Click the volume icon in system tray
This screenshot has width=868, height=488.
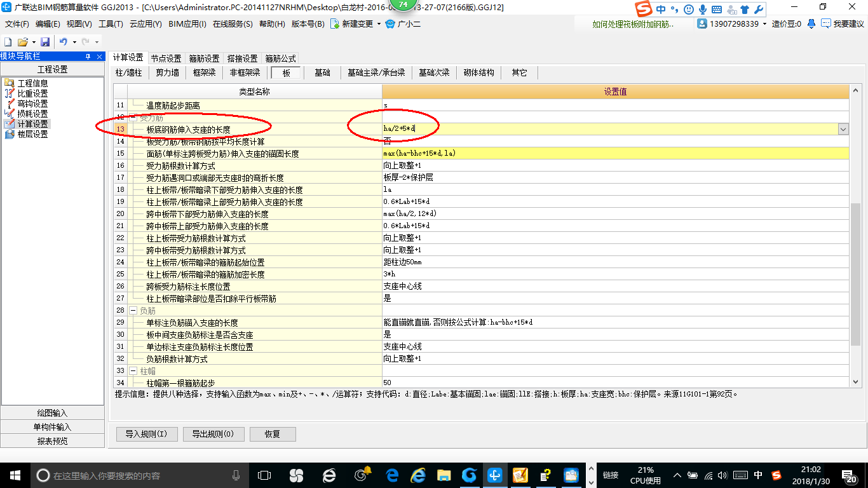tap(724, 475)
